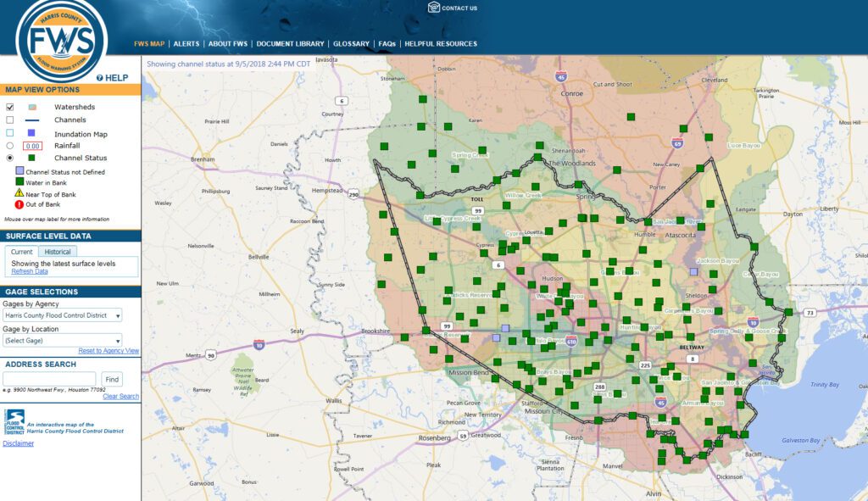Select the purple gage near Jackson Bayou
This screenshot has height=501, width=868.
coord(694,272)
